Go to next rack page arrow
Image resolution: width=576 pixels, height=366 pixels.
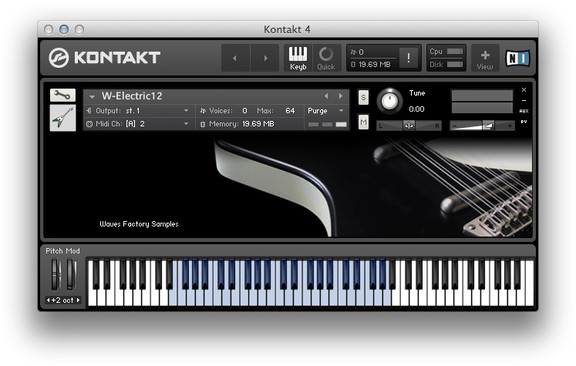[x=265, y=58]
